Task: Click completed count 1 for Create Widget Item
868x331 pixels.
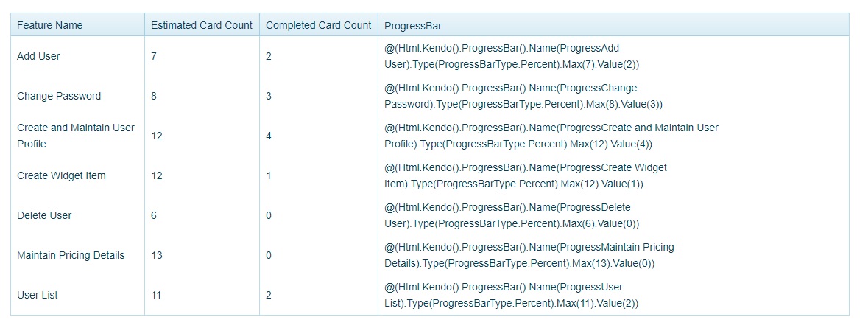Action: click(x=269, y=175)
